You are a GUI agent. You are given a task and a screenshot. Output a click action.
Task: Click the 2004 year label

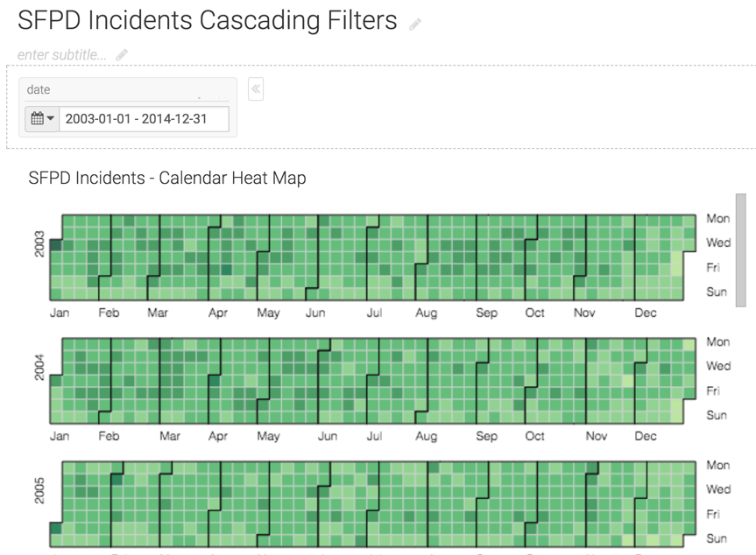tap(39, 368)
